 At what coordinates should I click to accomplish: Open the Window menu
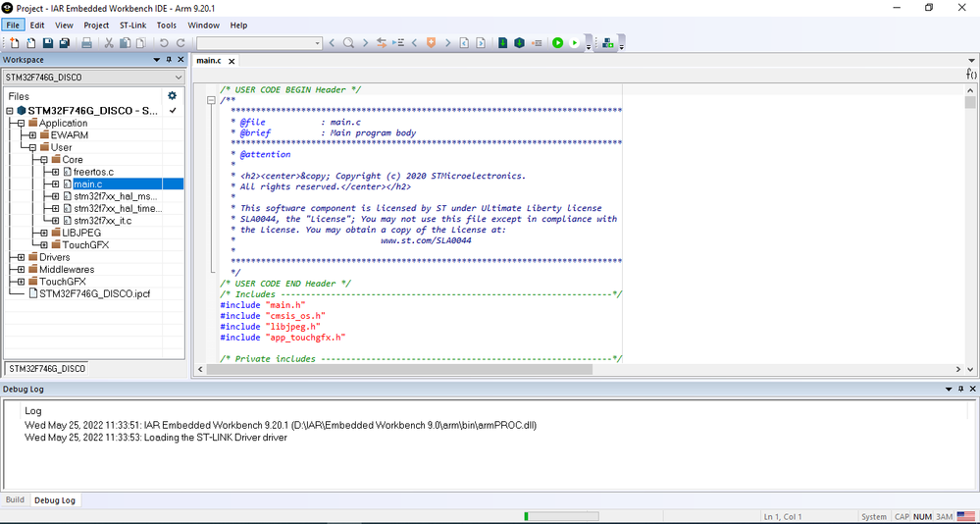204,25
